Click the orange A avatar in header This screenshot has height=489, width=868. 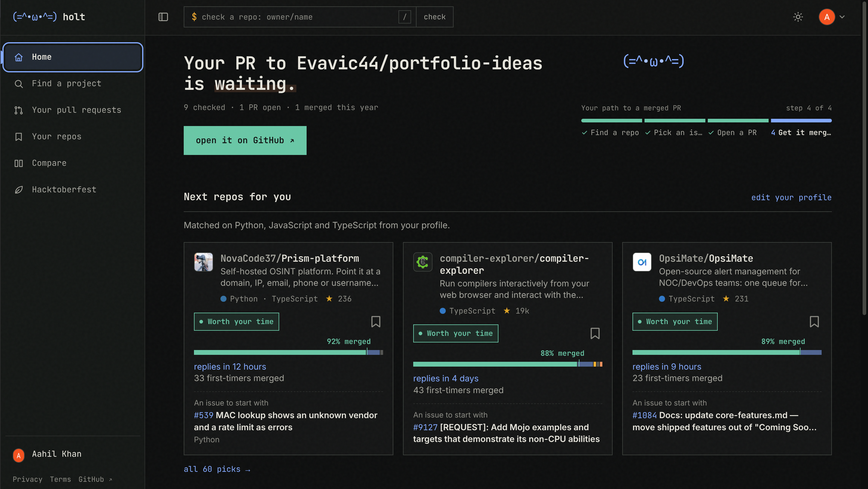(x=826, y=17)
